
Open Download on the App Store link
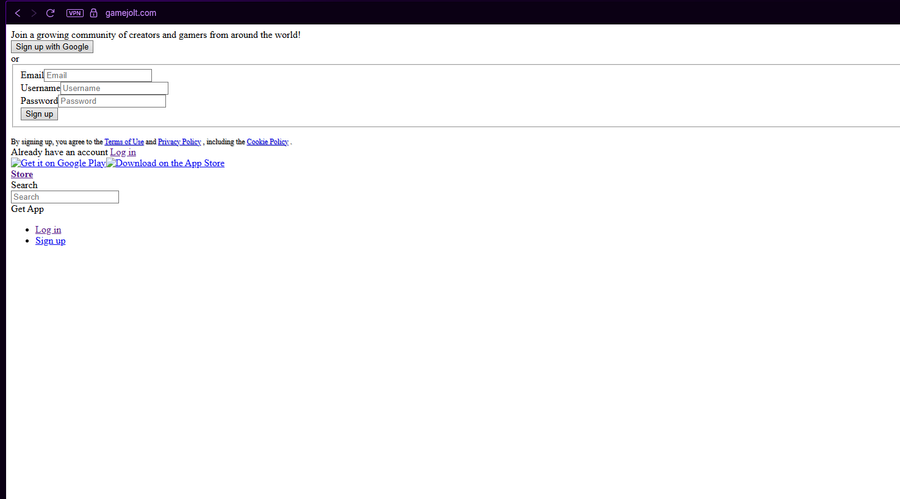tap(165, 163)
